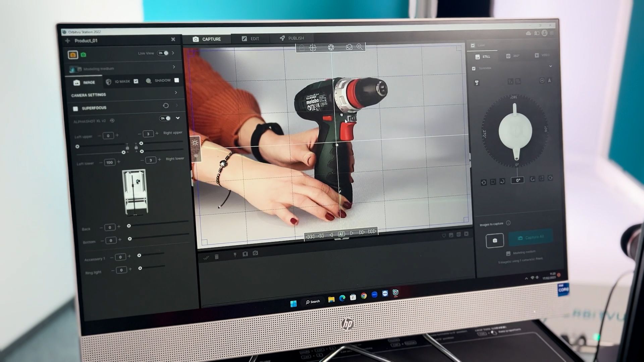Image resolution: width=644 pixels, height=362 pixels.
Task: Turn off the Live View switch
Action: coord(163,53)
